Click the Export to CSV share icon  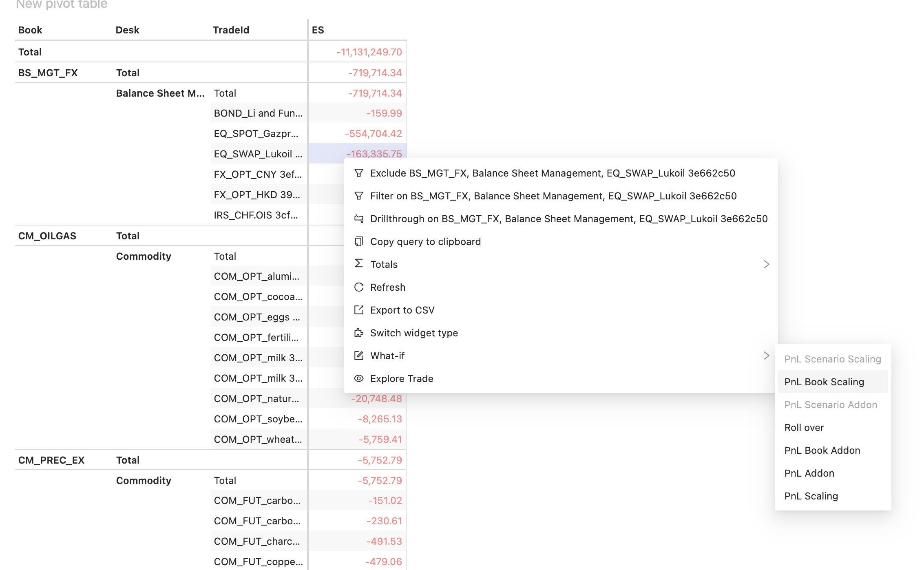pos(359,309)
